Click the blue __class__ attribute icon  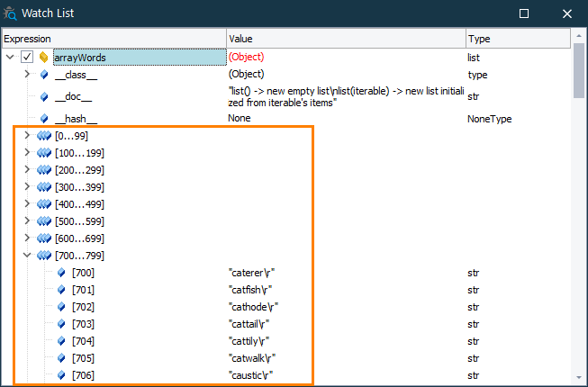point(43,75)
